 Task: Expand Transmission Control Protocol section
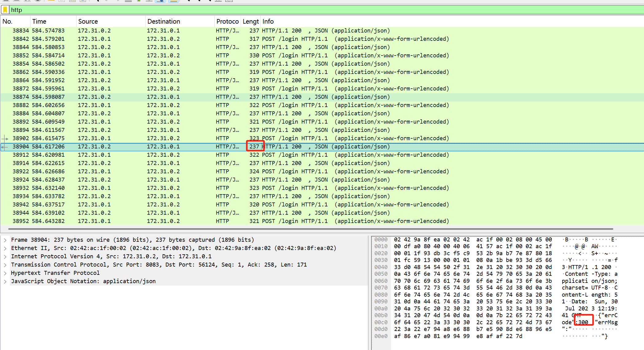point(5,265)
